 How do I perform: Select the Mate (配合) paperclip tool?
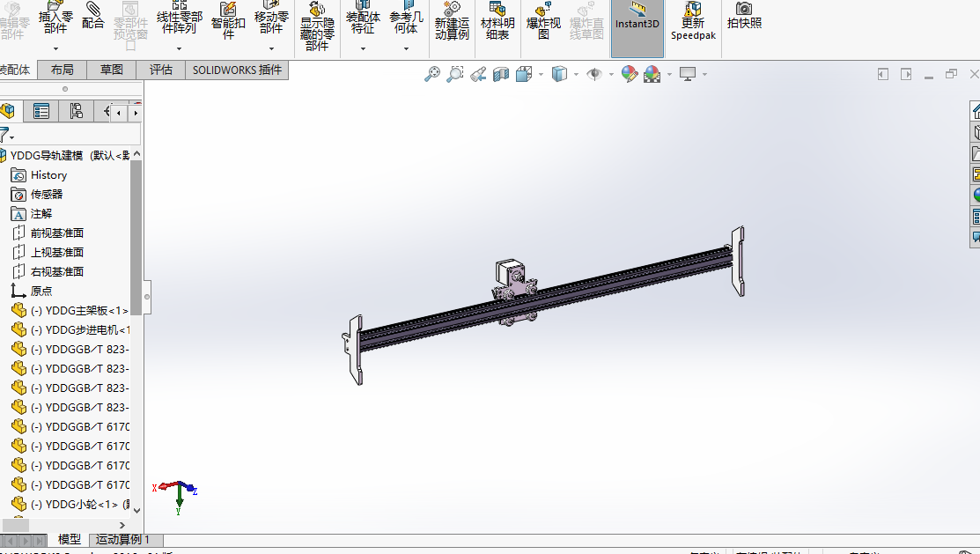tap(92, 16)
